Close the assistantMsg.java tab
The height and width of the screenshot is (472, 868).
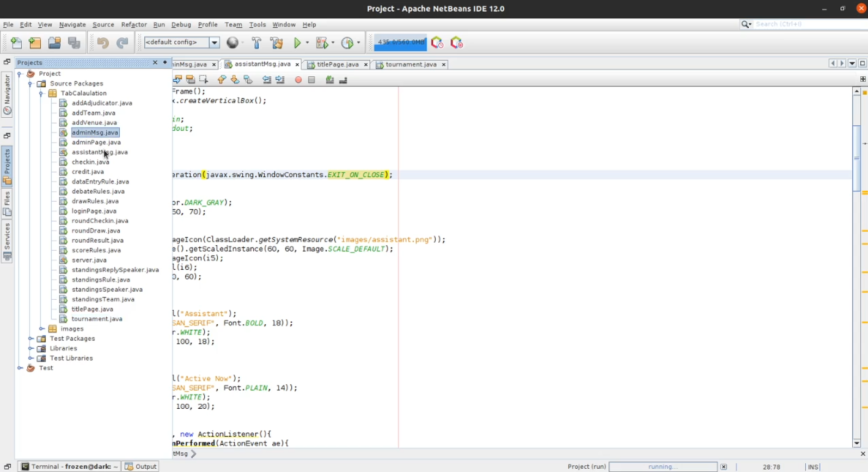297,64
